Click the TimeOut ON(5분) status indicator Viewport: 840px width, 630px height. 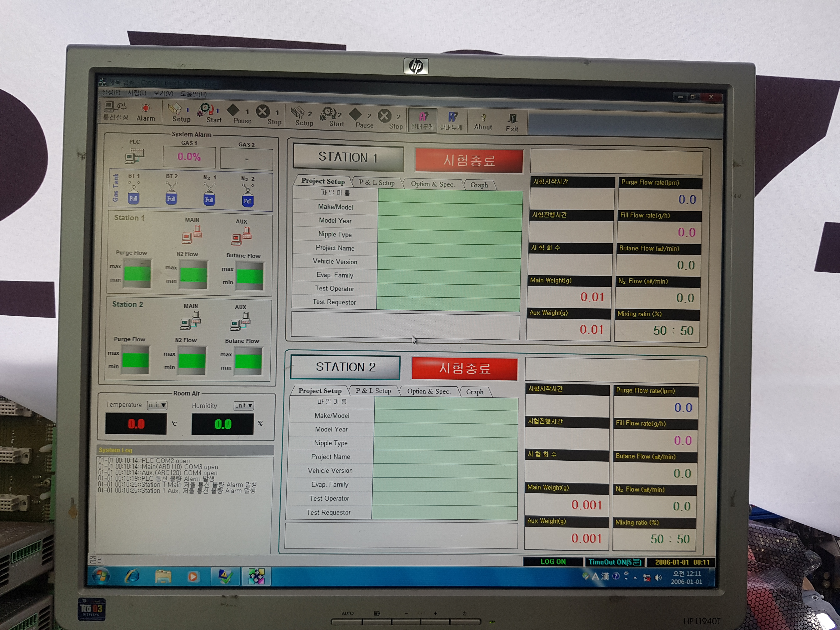point(614,562)
